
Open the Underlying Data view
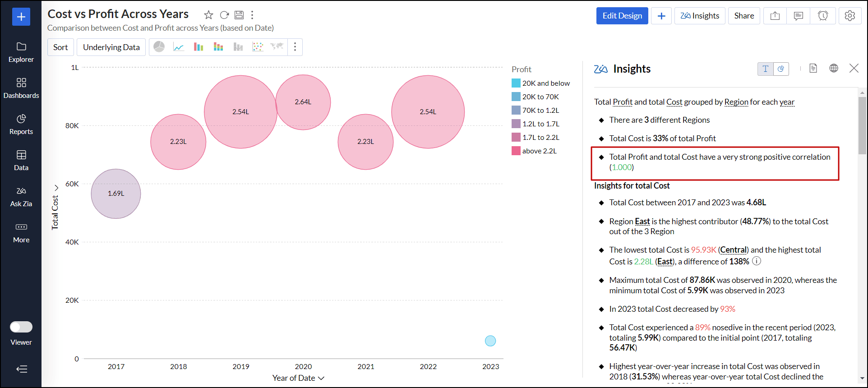pyautogui.click(x=111, y=47)
